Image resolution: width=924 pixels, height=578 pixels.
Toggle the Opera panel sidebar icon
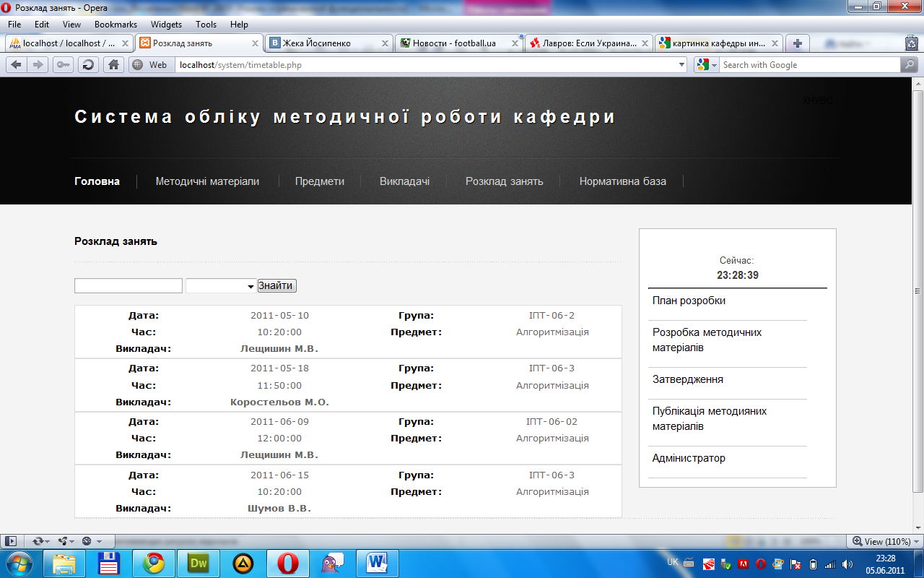(11, 540)
